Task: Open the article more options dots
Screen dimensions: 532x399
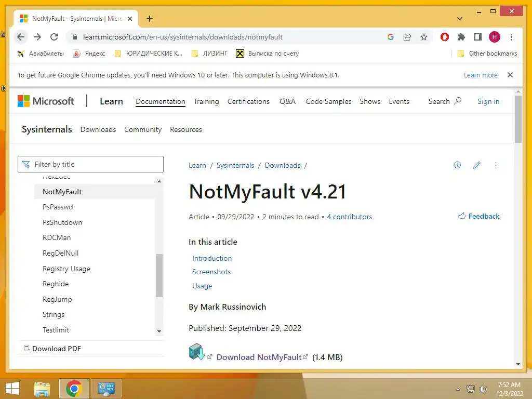Action: pos(496,165)
